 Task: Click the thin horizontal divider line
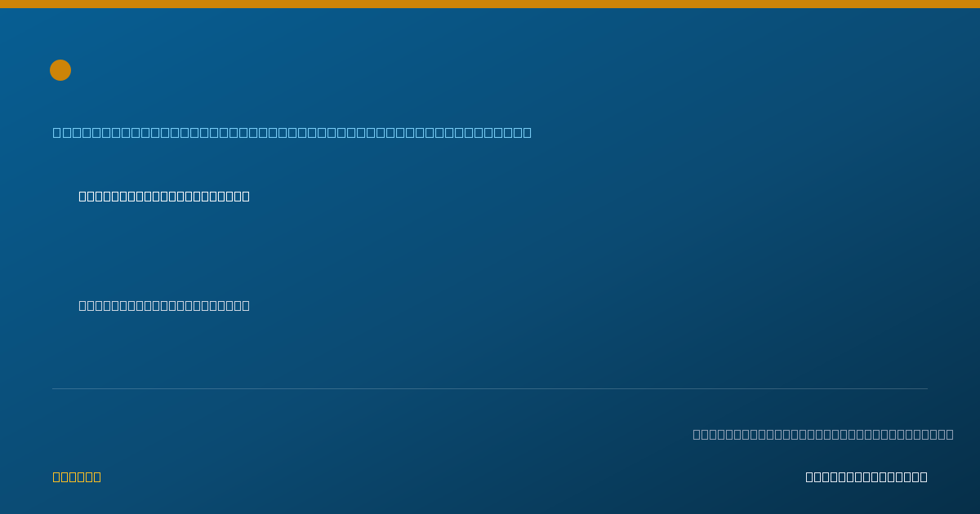[x=490, y=388]
